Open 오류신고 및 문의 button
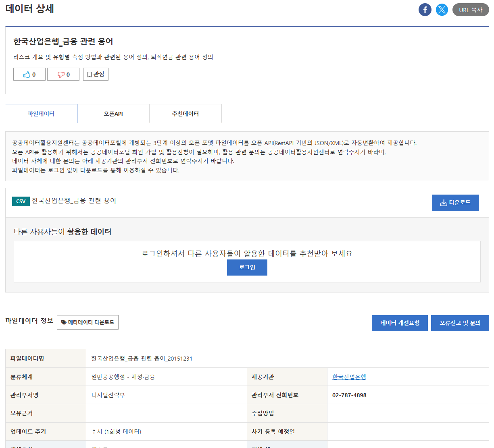The width and height of the screenshot is (494, 448). 460,323
